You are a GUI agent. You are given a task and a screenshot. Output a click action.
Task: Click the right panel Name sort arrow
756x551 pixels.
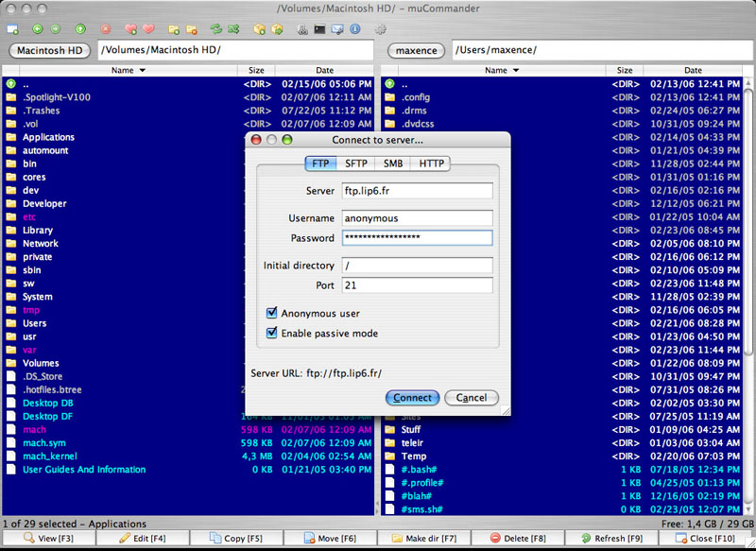click(x=516, y=70)
